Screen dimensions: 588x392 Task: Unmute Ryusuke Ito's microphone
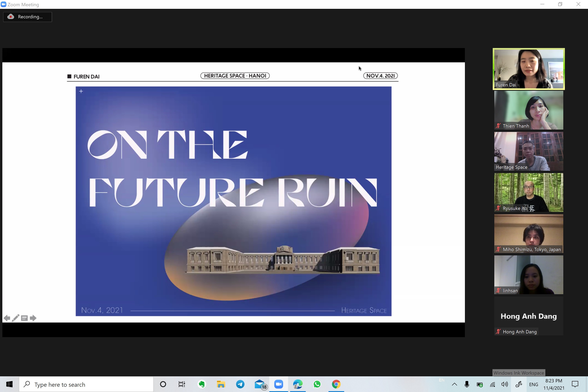coord(498,208)
